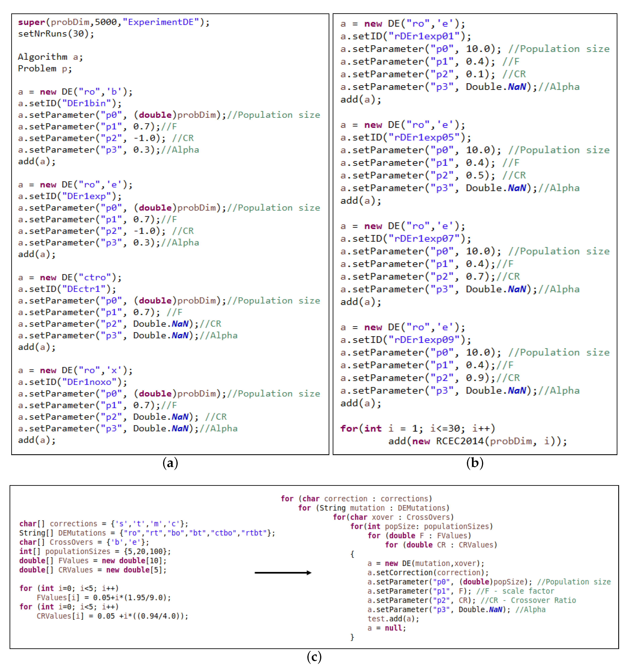Click the "Problem p;" declaration

pos(45,69)
